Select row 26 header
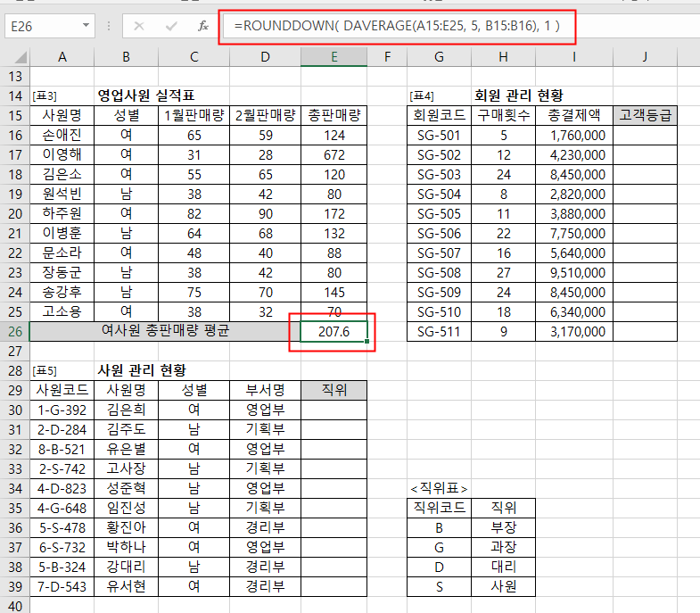700x613 pixels. (x=15, y=332)
